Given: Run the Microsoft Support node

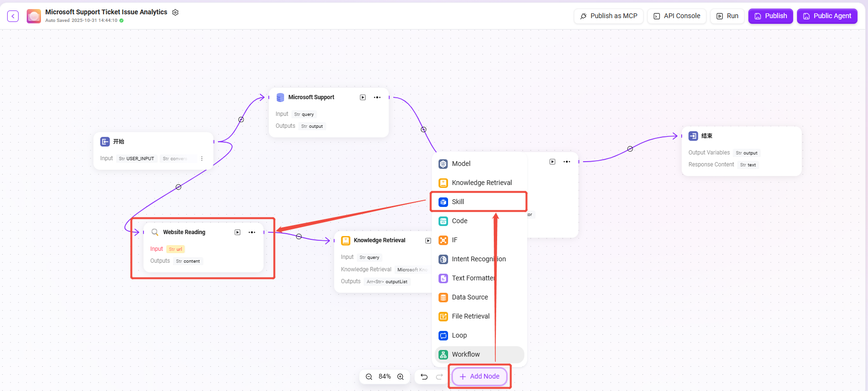Looking at the screenshot, I should click(363, 97).
